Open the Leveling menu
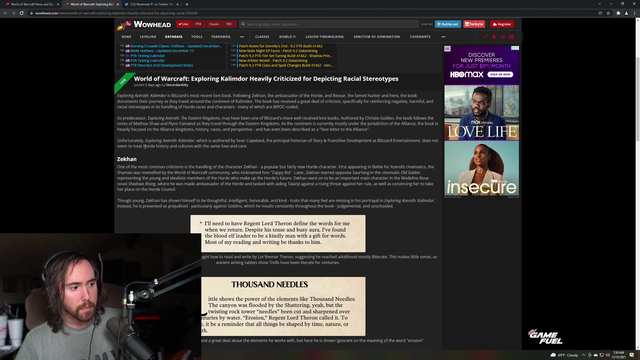Viewport: 640px width, 360px height. [148, 37]
